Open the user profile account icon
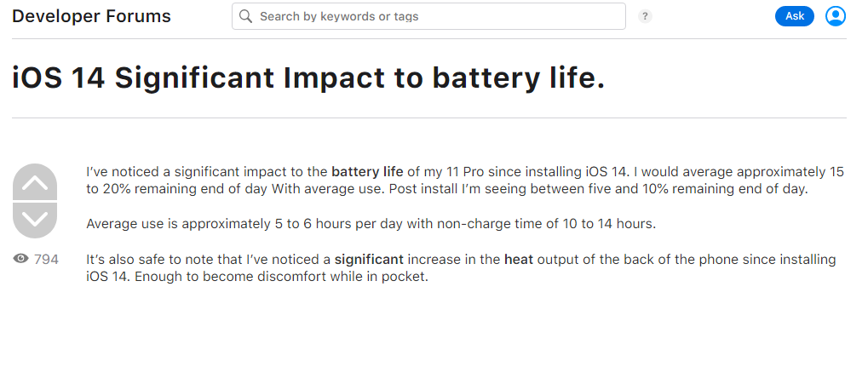868x367 pixels. pyautogui.click(x=836, y=16)
